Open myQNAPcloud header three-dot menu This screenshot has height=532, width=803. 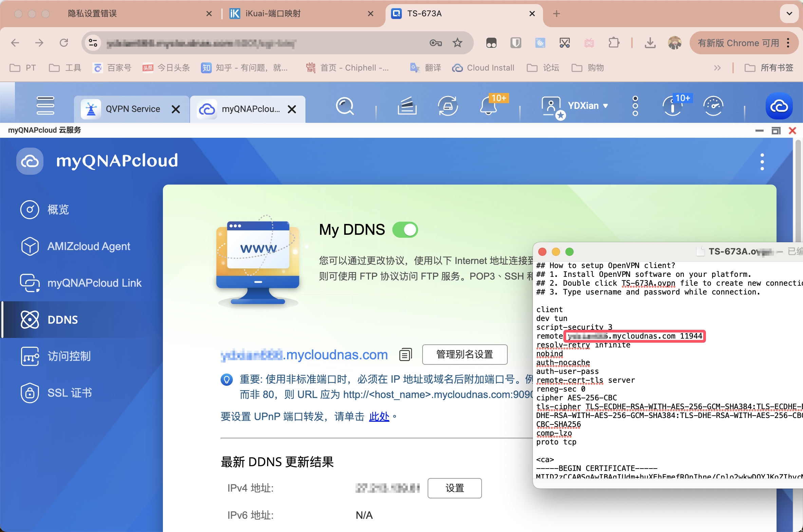point(762,161)
